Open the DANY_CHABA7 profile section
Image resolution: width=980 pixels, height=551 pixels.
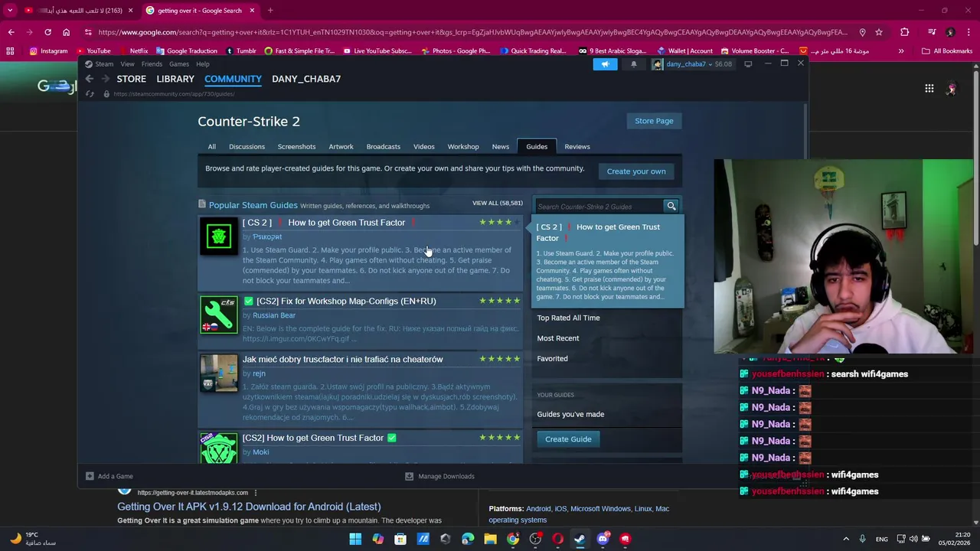point(306,79)
